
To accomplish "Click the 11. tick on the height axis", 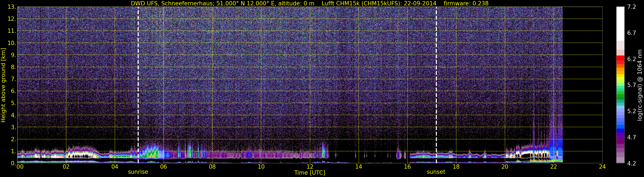I will pyautogui.click(x=12, y=31).
